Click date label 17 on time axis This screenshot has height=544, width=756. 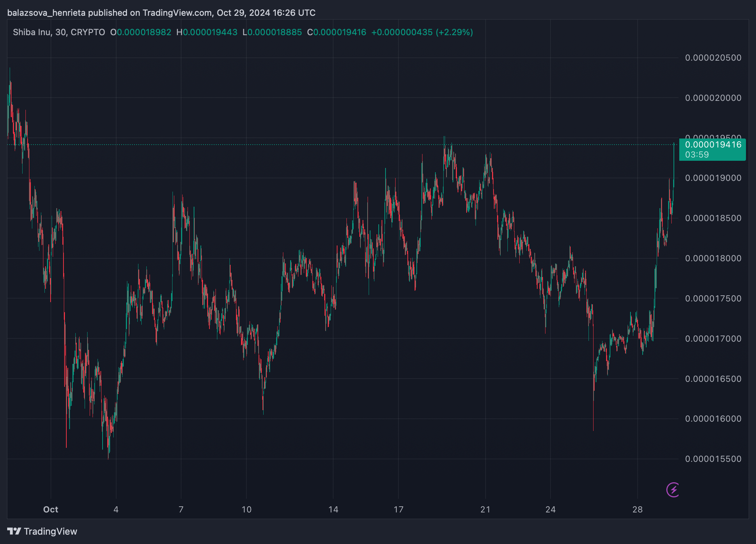click(398, 509)
